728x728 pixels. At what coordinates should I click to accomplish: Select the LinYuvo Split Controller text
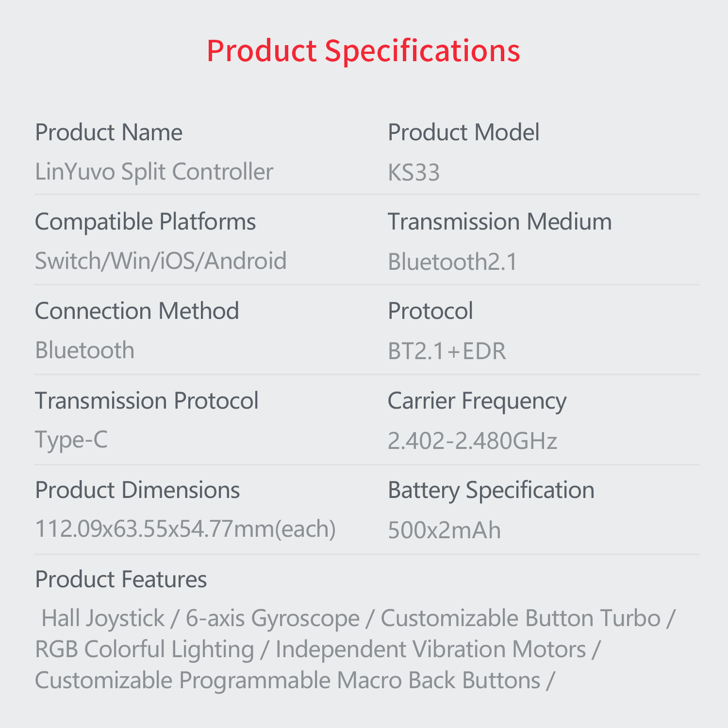(x=154, y=172)
